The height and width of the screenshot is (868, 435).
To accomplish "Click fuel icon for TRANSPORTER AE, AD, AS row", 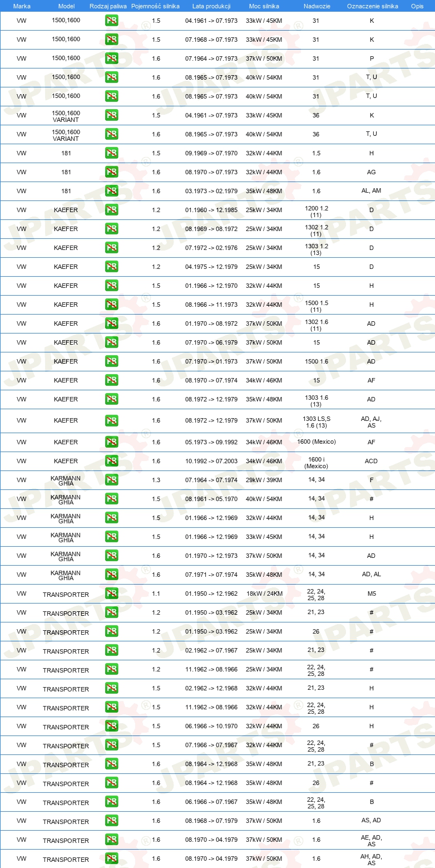I will 111,840.
